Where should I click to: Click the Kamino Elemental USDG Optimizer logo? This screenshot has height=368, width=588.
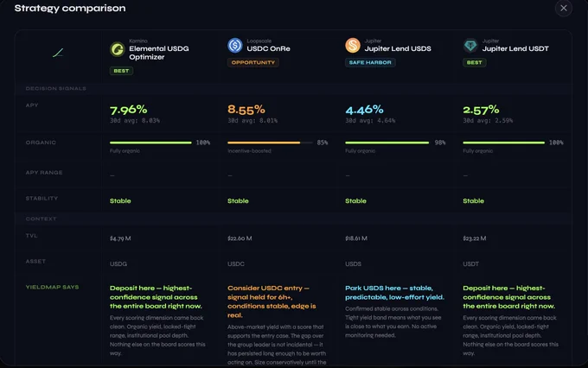click(118, 49)
